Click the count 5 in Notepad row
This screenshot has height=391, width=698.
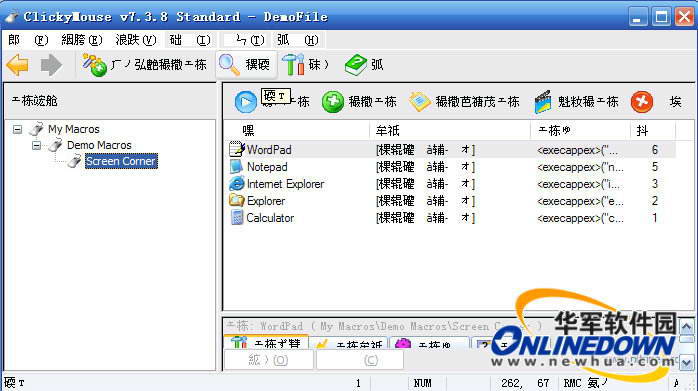pyautogui.click(x=654, y=167)
